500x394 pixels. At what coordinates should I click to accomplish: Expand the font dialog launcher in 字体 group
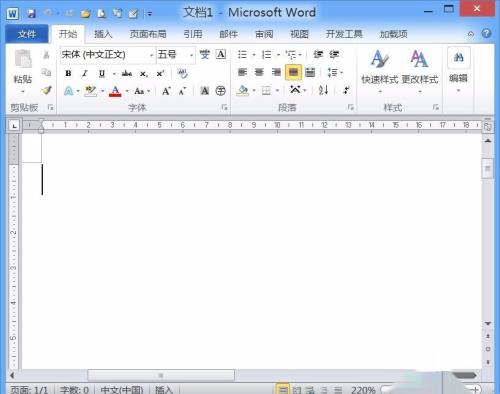point(225,107)
